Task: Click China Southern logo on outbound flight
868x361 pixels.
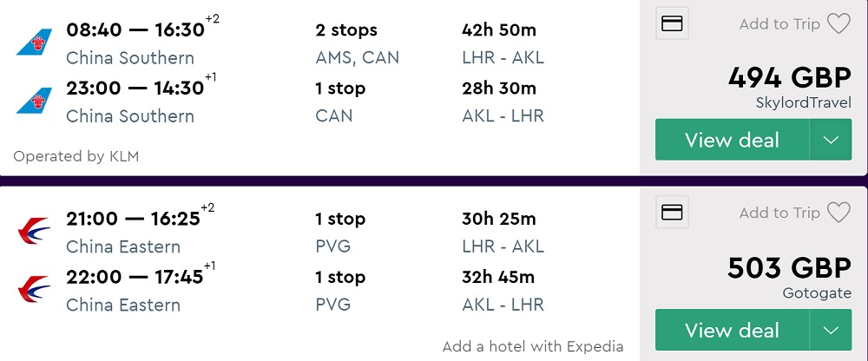Action: click(x=34, y=43)
